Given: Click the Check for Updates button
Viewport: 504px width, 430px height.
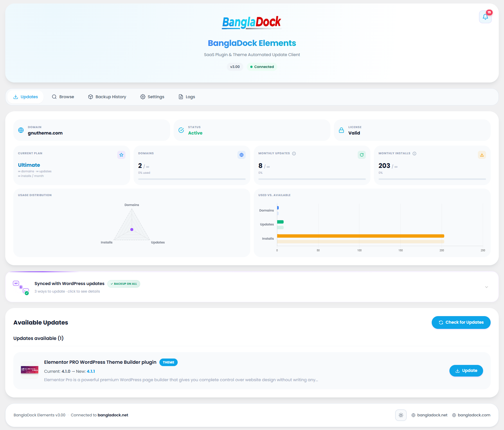Looking at the screenshot, I should coord(461,322).
